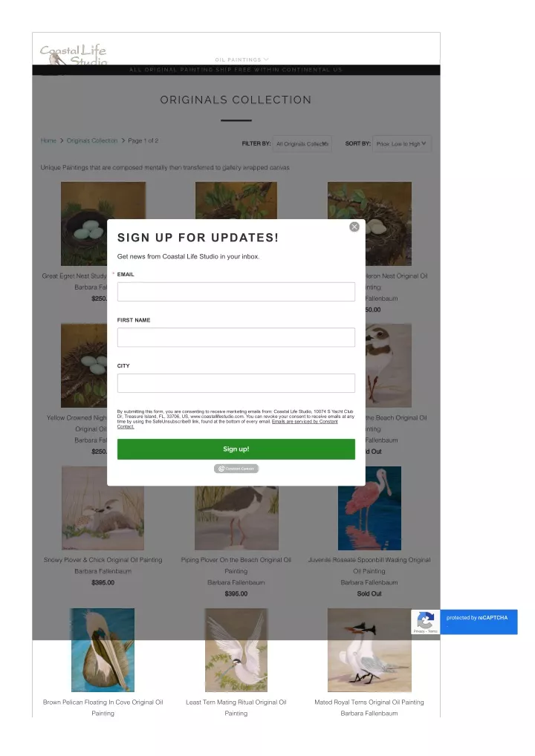Viewport: 535px width, 756px height.
Task: Click the Email input field
Action: click(236, 292)
